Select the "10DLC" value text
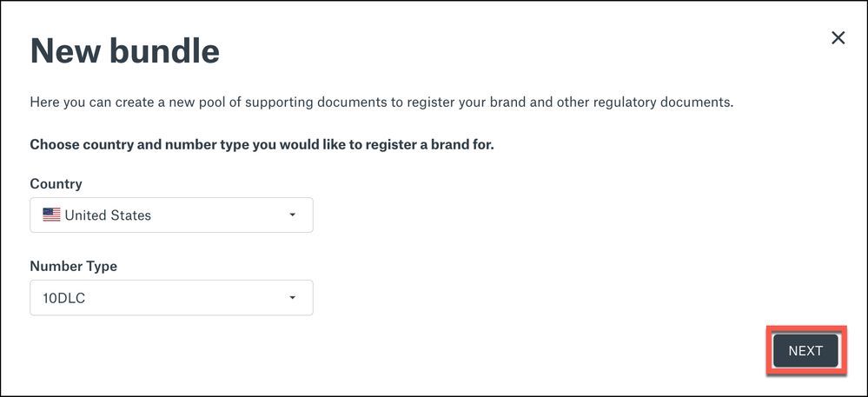Viewport: 868px width, 397px height. pyautogui.click(x=63, y=299)
